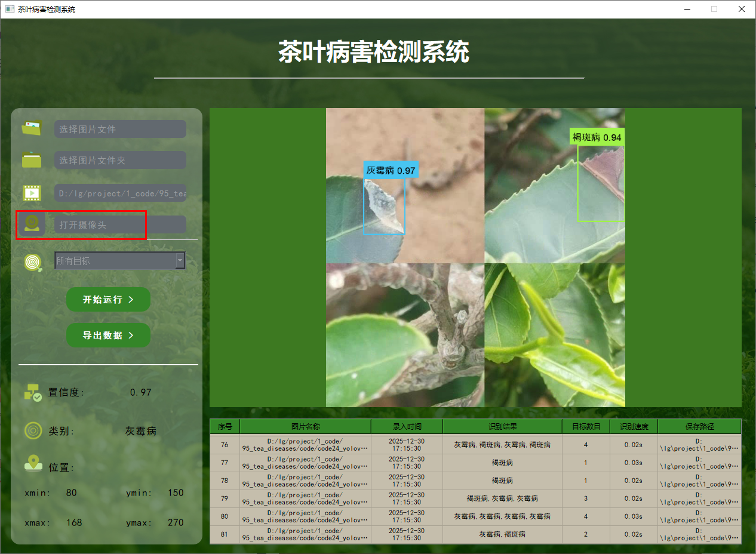The height and width of the screenshot is (554, 756).
Task: Start detection with 开始运行 button
Action: click(x=108, y=299)
